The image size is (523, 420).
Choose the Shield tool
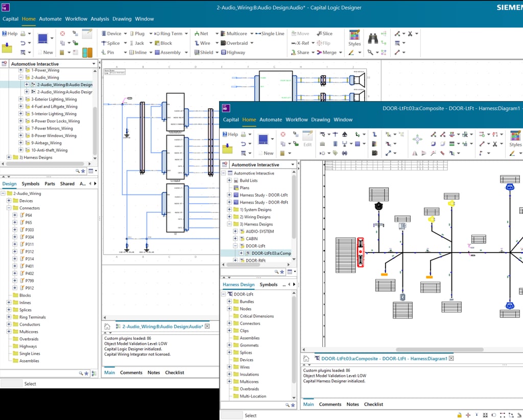click(205, 52)
